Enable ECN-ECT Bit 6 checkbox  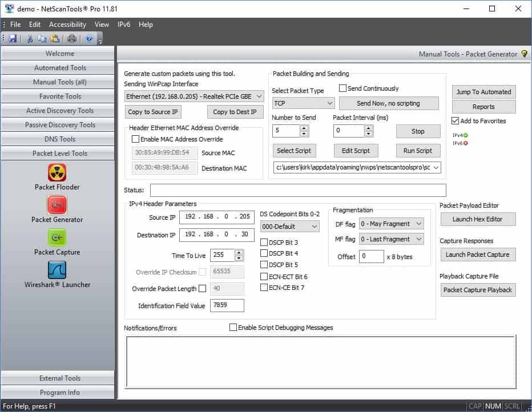(264, 276)
